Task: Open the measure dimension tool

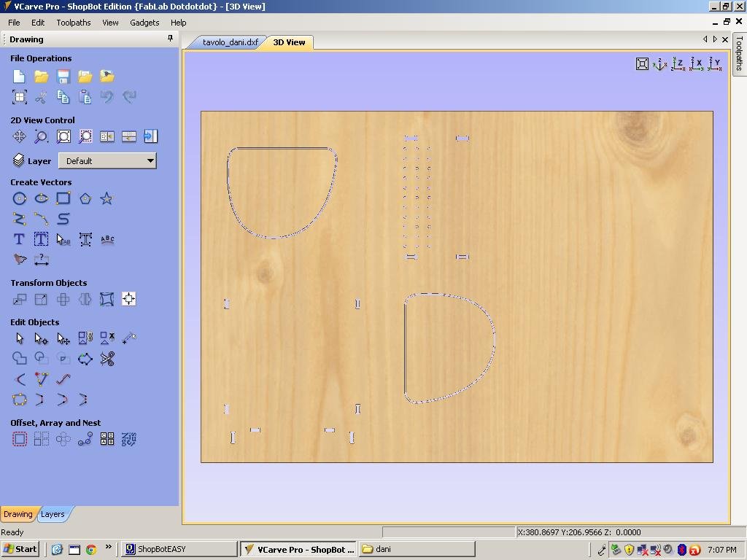Action: [x=41, y=260]
